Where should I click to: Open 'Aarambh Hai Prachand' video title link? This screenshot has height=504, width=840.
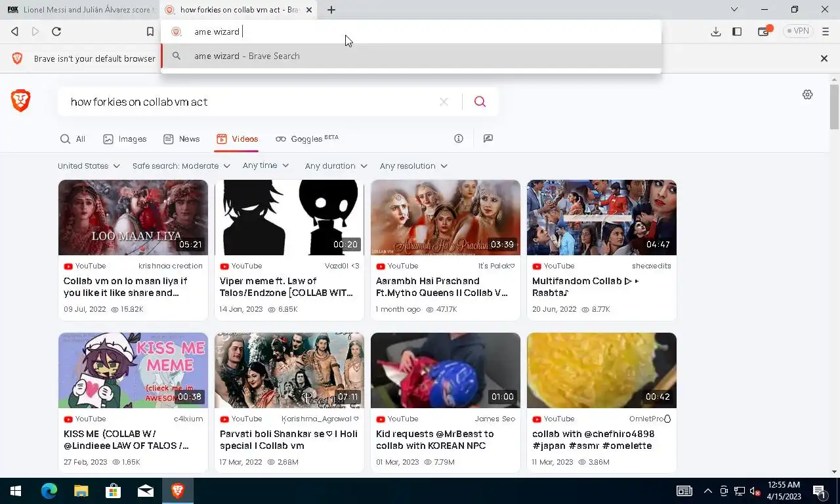442,287
